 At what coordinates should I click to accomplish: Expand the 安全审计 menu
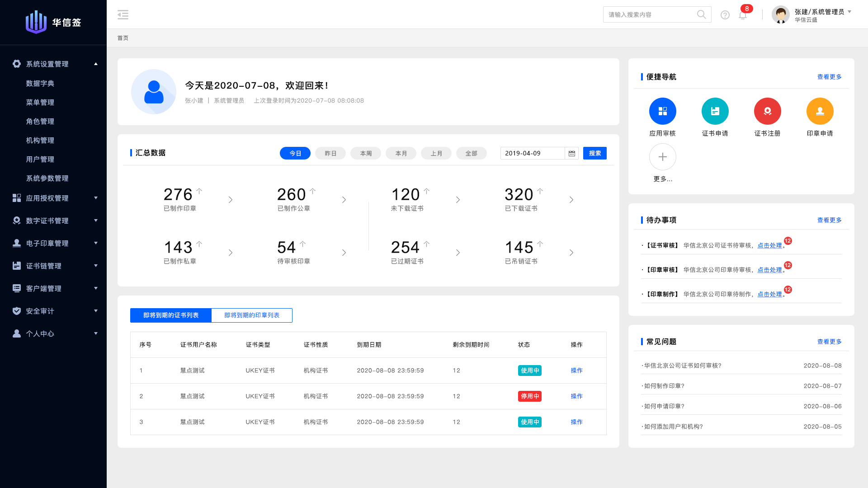96,311
